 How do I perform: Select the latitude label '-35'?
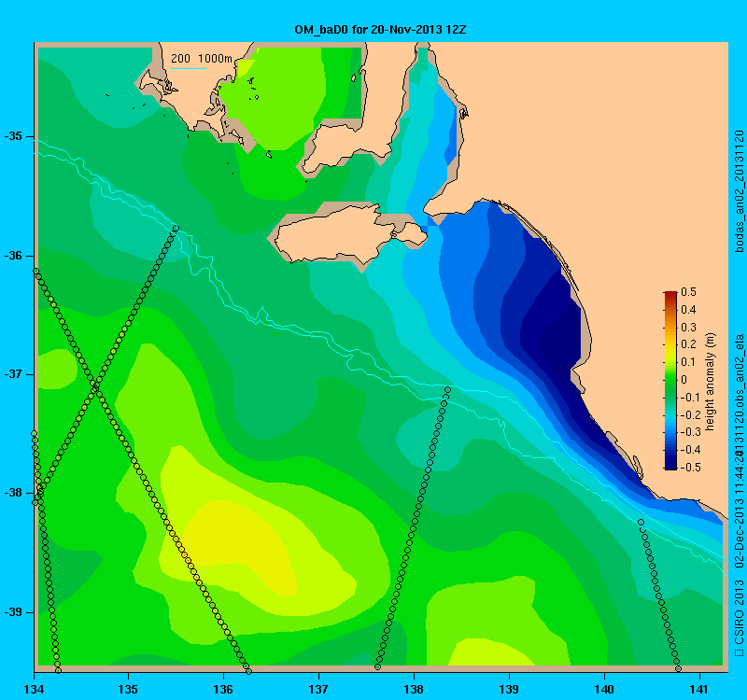pos(13,136)
